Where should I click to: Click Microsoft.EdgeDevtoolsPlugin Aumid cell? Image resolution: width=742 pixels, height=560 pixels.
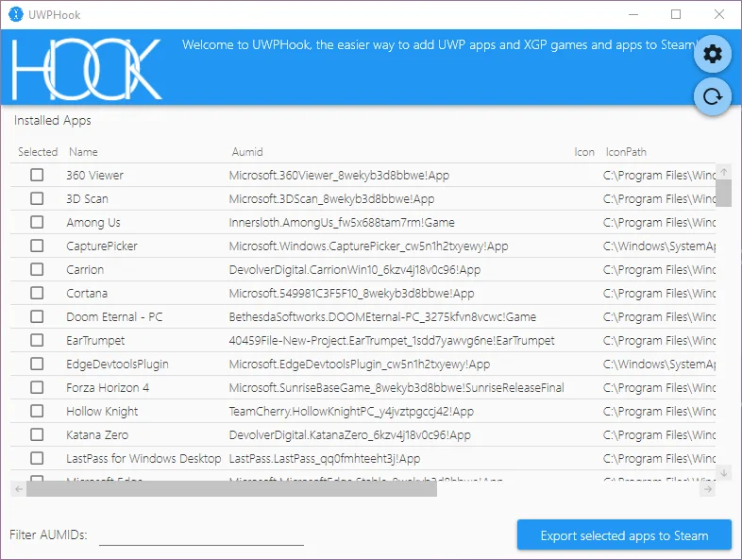point(360,364)
